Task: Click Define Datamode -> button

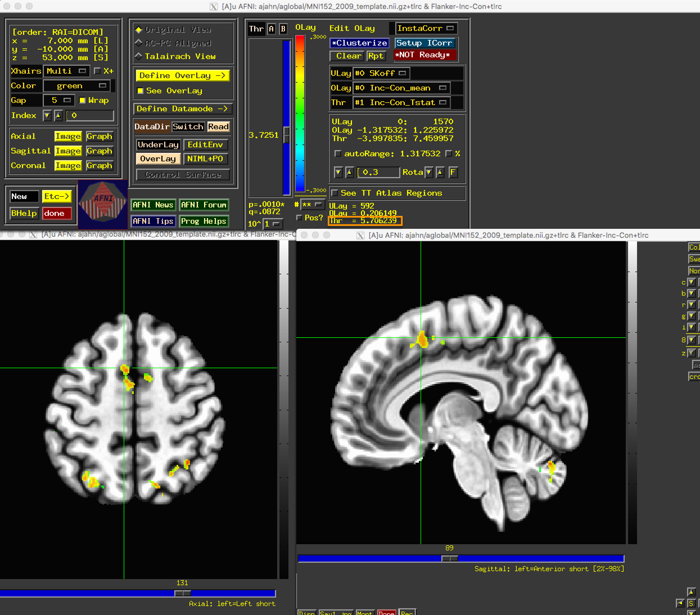Action: point(182,109)
